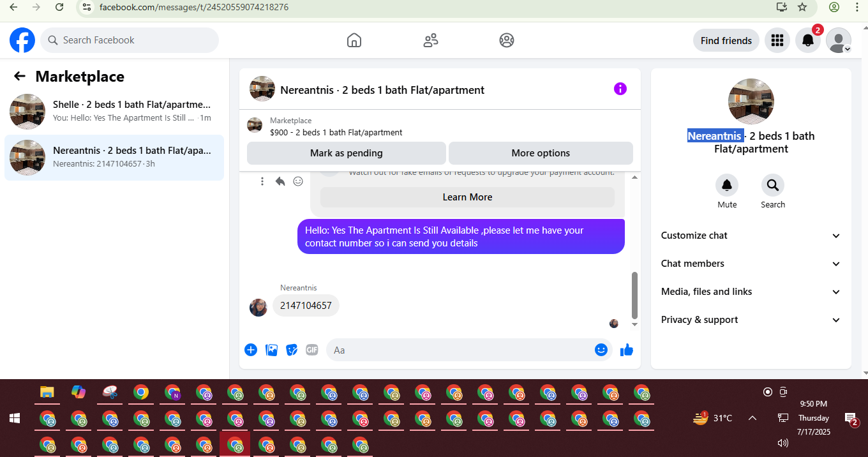Open the emoji picker in message box

click(x=601, y=350)
